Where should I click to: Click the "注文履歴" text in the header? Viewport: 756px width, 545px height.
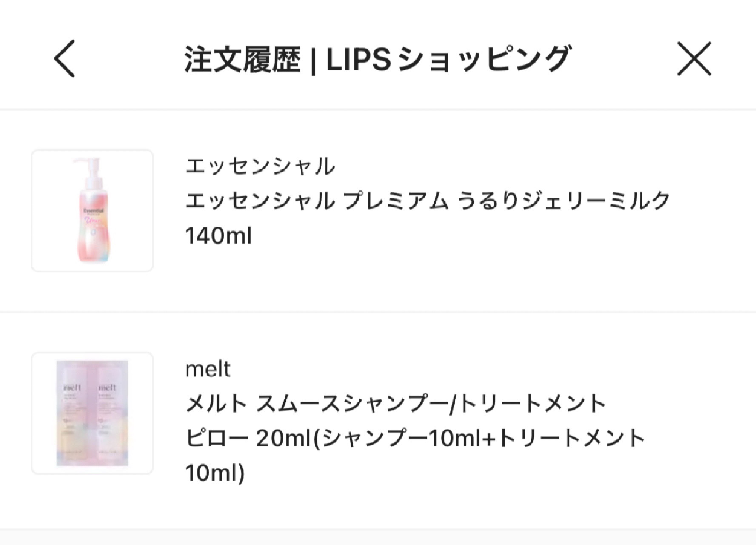coord(242,59)
